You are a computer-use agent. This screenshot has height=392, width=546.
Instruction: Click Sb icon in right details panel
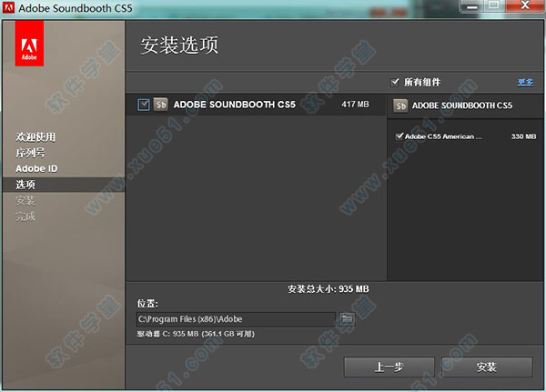point(400,106)
